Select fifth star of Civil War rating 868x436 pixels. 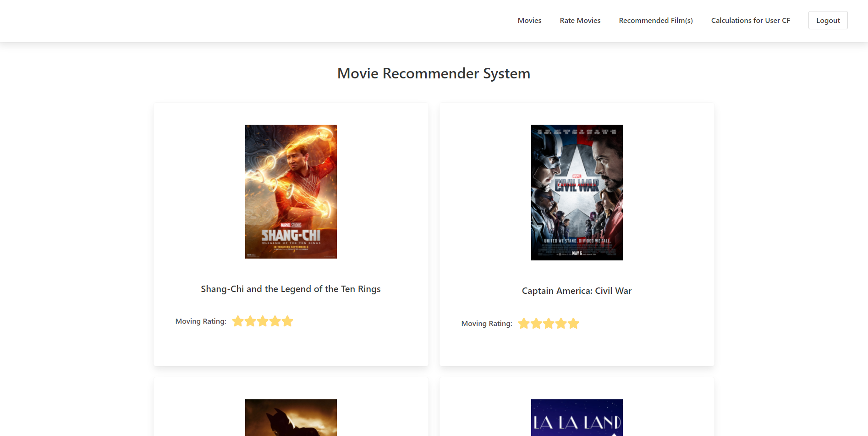coord(573,323)
